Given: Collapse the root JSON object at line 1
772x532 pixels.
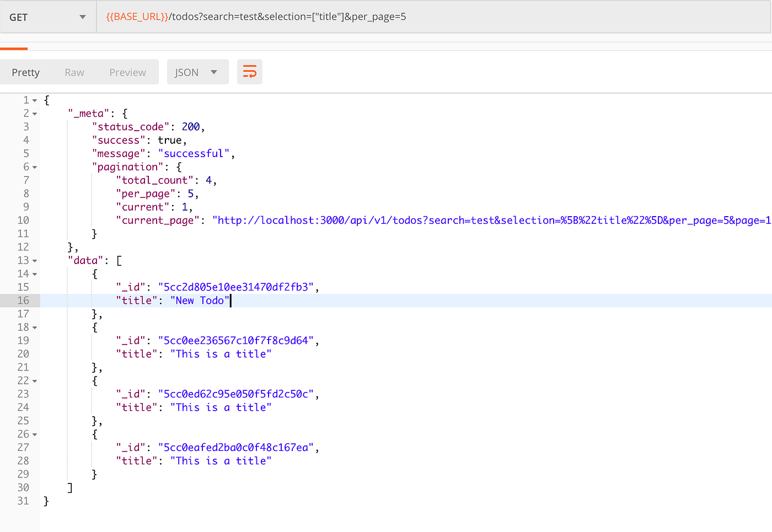Looking at the screenshot, I should point(34,100).
